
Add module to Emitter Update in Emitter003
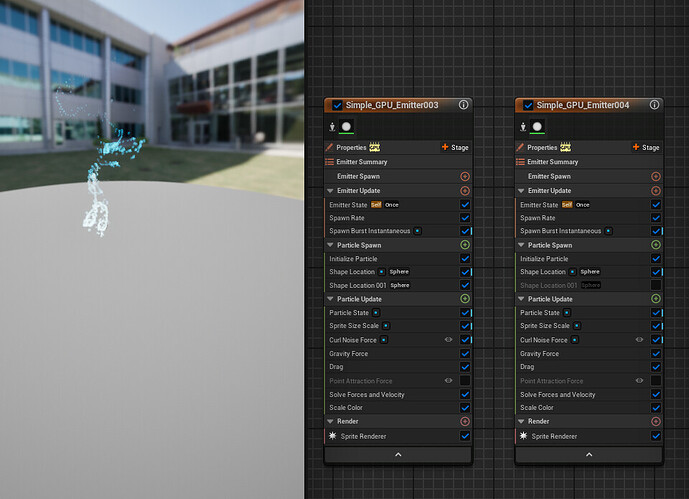[465, 191]
